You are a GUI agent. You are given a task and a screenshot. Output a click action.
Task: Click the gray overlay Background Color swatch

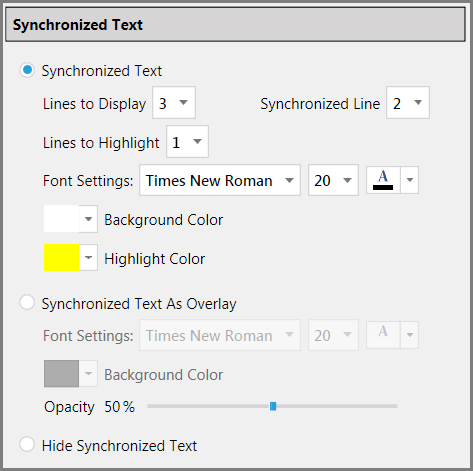[x=61, y=374]
